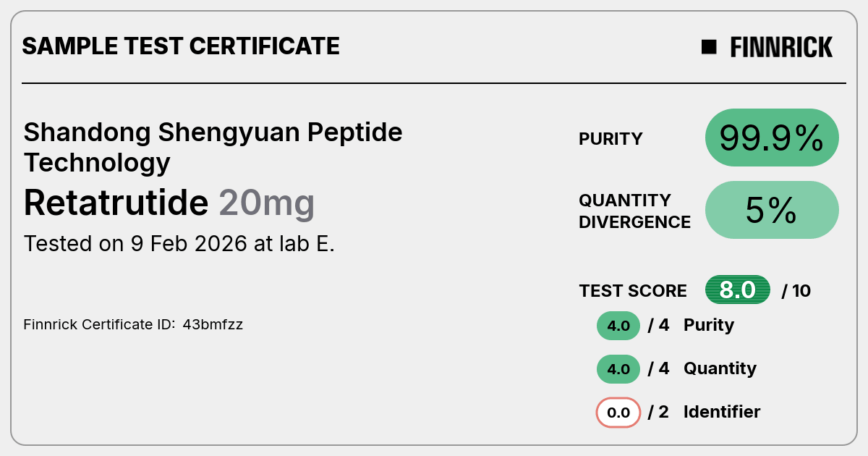Click the 8.0 test score badge
Screen dimensions: 868x456
[738, 290]
